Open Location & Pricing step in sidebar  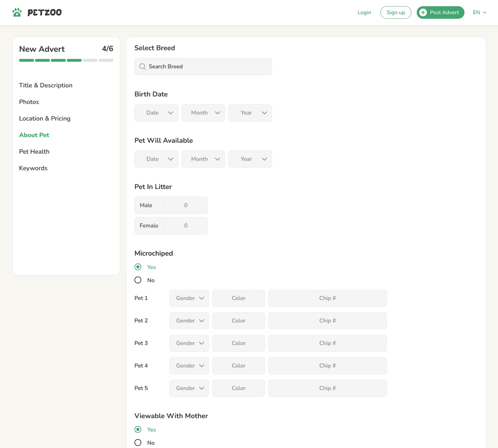[x=45, y=119]
